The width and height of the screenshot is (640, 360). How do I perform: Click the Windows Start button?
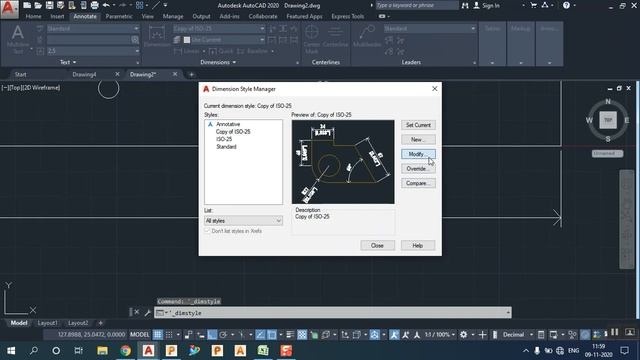tap(11, 351)
